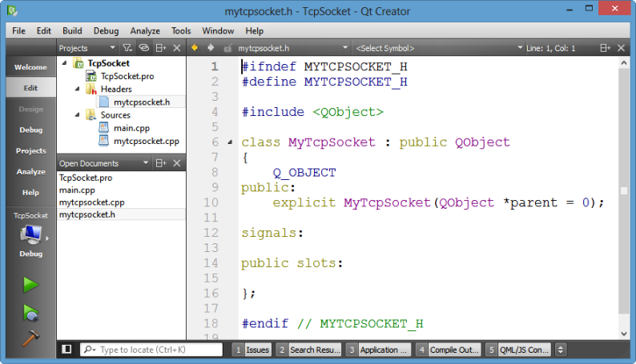Open the project tree filter funnel icon
Screen dimensions: 636x364
[127, 48]
